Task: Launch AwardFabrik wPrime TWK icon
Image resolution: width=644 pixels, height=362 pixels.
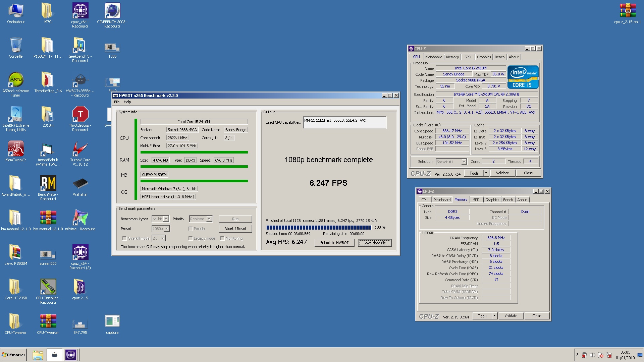Action: tap(48, 149)
